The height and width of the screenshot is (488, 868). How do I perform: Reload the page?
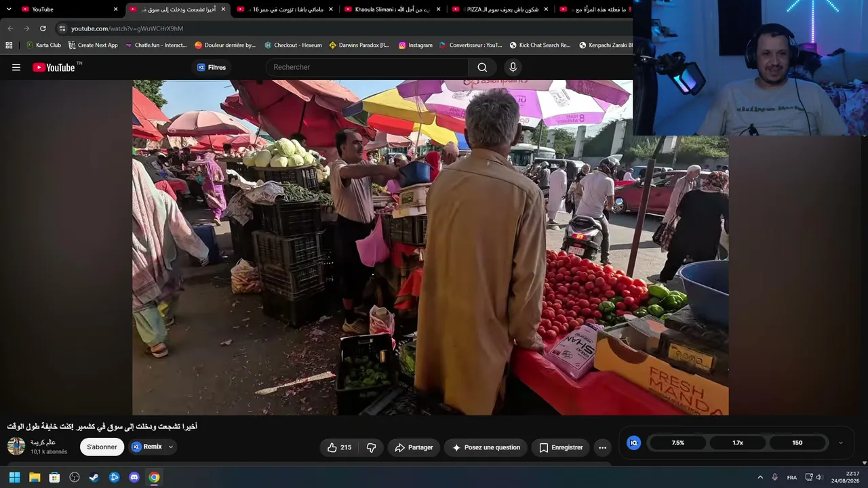pyautogui.click(x=43, y=28)
